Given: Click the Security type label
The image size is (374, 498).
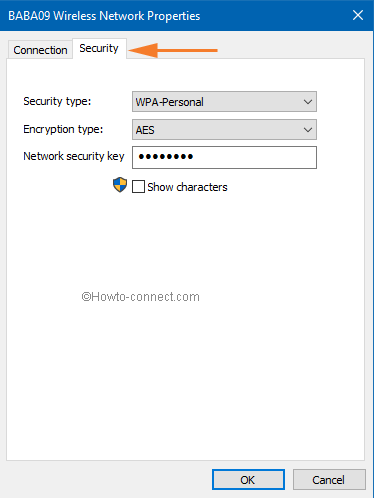Looking at the screenshot, I should click(x=57, y=101).
